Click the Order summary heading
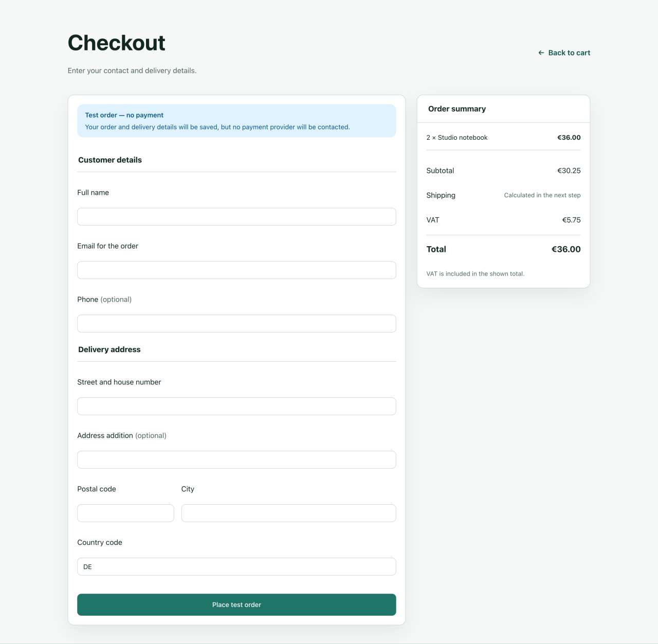 coord(457,109)
